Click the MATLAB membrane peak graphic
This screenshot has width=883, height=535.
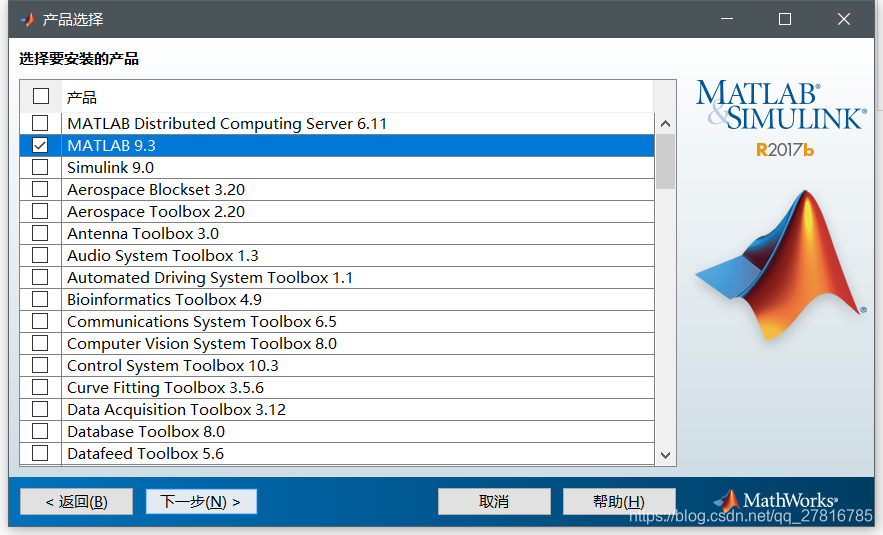click(778, 266)
